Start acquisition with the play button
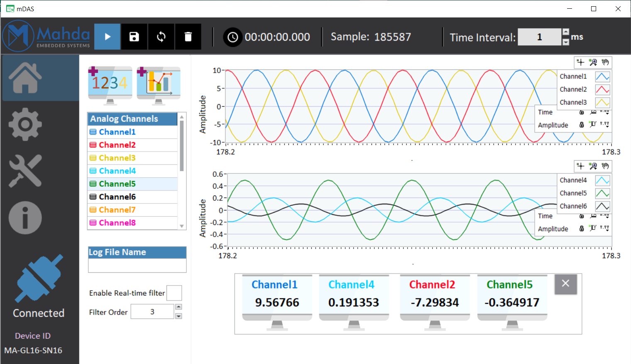The height and width of the screenshot is (364, 631). [x=108, y=37]
